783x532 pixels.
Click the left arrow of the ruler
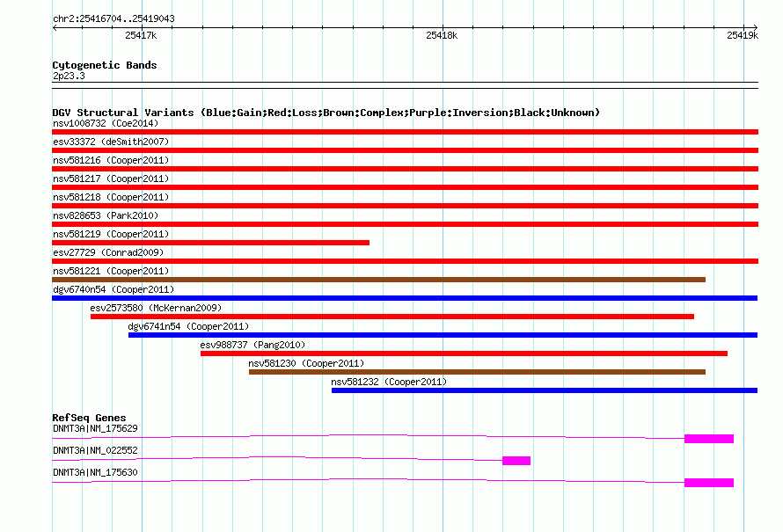(x=55, y=27)
